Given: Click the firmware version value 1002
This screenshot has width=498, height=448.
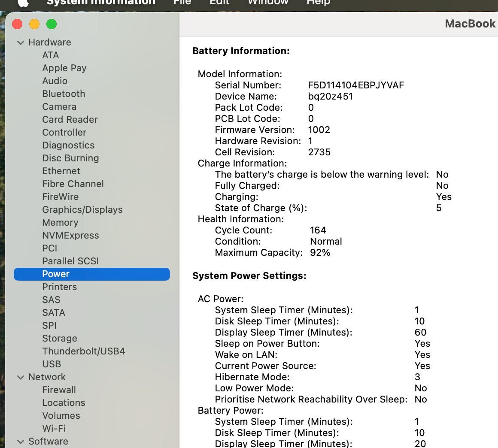Looking at the screenshot, I should pos(319,130).
